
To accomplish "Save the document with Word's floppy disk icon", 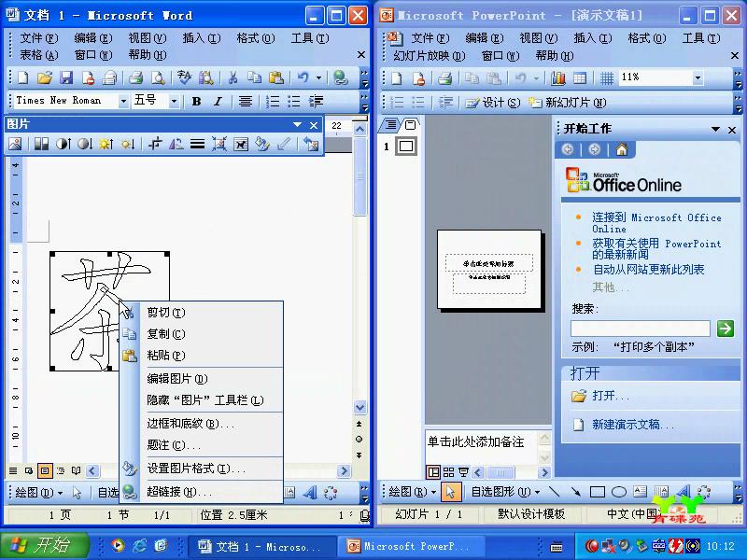I will 66,77.
